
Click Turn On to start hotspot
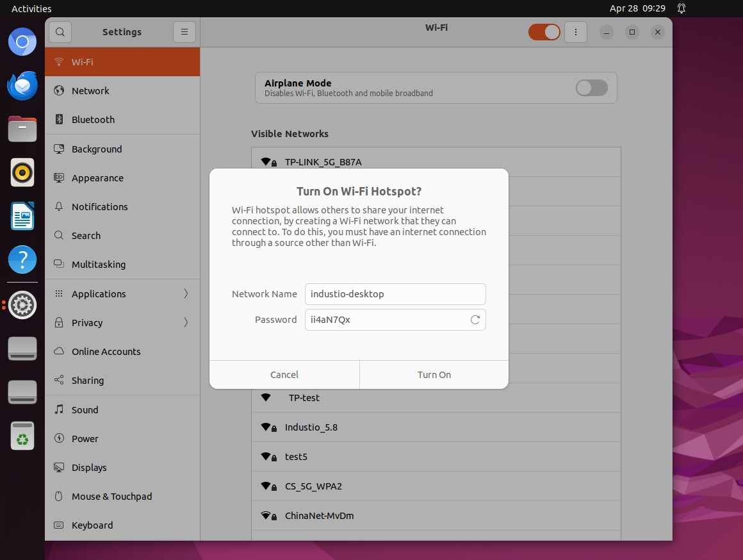[x=434, y=375]
